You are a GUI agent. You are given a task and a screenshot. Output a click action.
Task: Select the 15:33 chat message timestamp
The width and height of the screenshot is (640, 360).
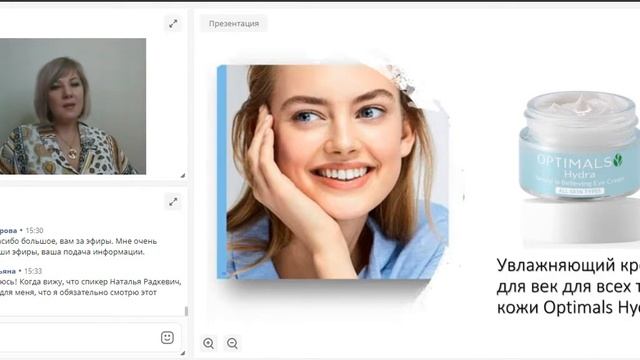coord(33,271)
